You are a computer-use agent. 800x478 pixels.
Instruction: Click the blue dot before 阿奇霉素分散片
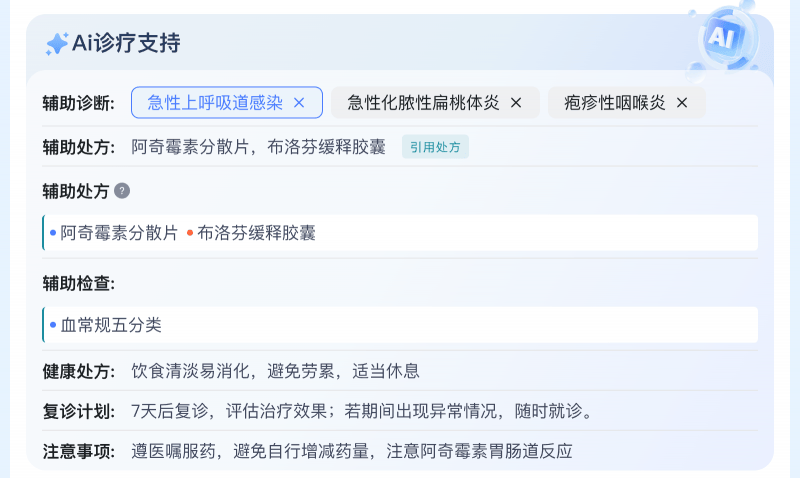coord(53,233)
